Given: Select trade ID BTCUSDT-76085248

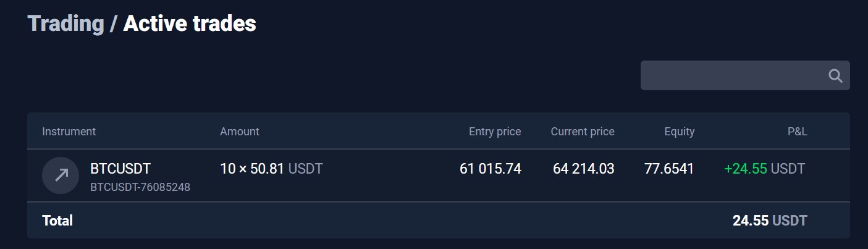Looking at the screenshot, I should pyautogui.click(x=140, y=187).
